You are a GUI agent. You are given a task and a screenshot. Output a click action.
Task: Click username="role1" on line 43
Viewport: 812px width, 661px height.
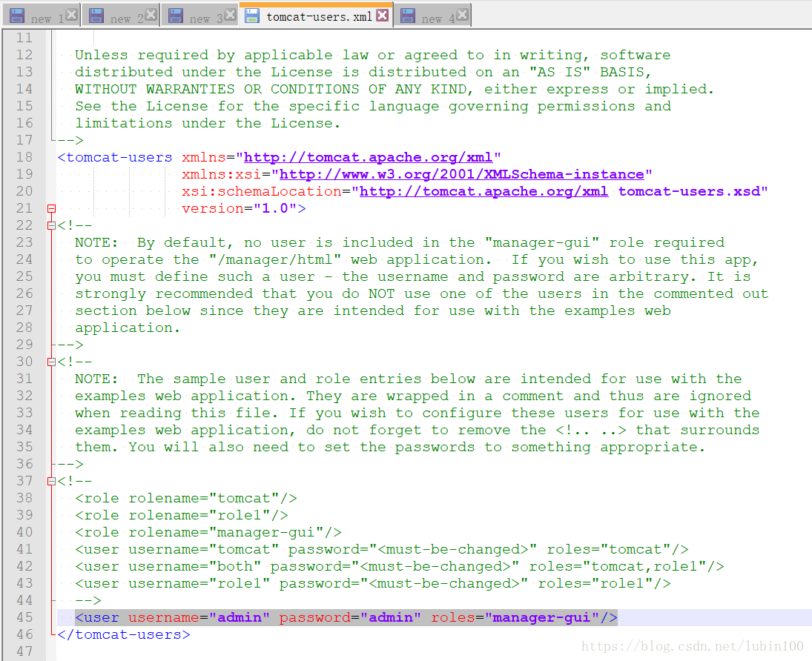pyautogui.click(x=199, y=584)
